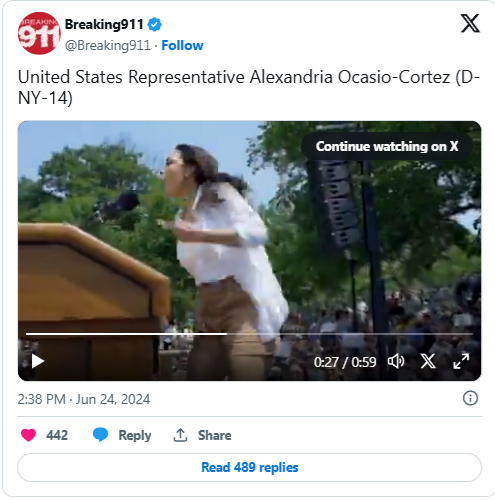495x500 pixels.
Task: Click the Share label
Action: 215,435
